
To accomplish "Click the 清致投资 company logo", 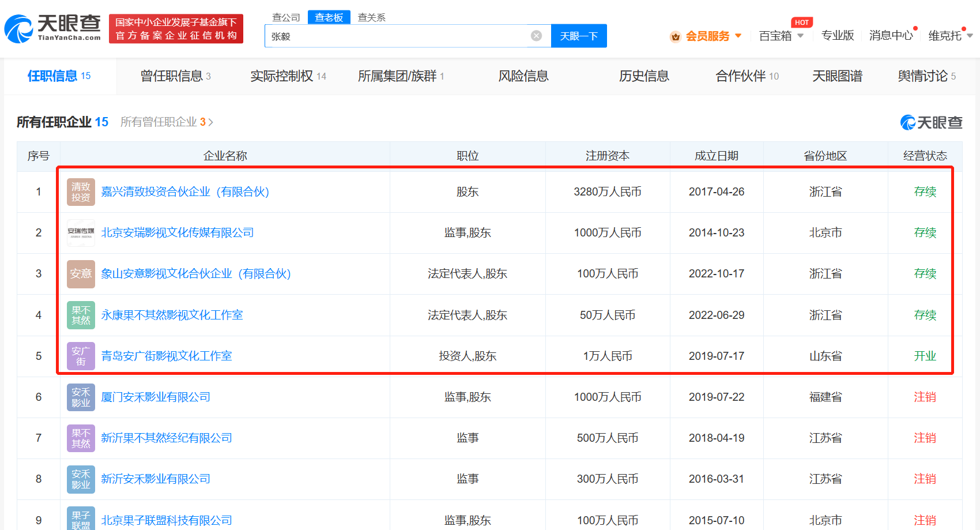I will (80, 191).
